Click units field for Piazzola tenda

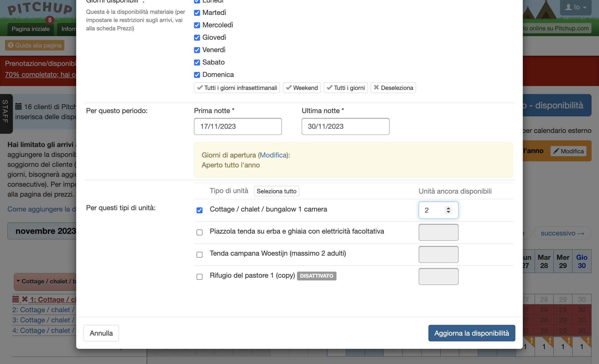click(x=438, y=232)
